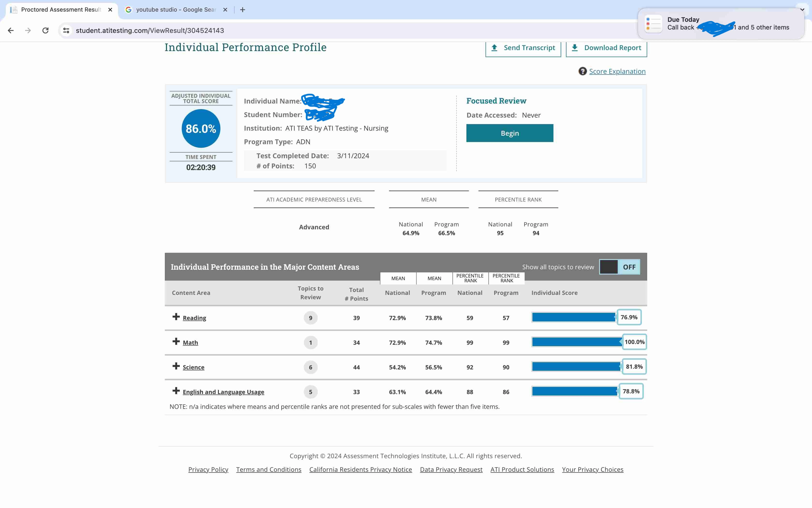Click the download icon on Download Report
The height and width of the screenshot is (508, 812).
[575, 48]
